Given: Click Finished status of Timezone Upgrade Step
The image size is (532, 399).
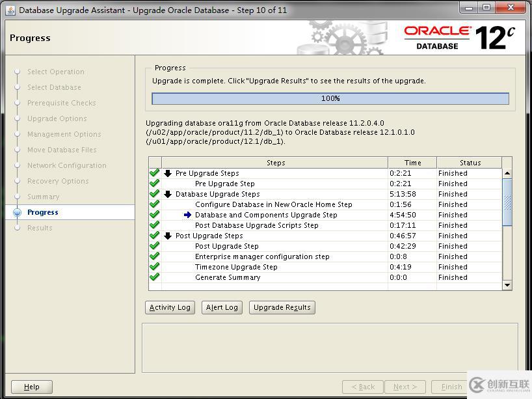Looking at the screenshot, I should tap(453, 267).
